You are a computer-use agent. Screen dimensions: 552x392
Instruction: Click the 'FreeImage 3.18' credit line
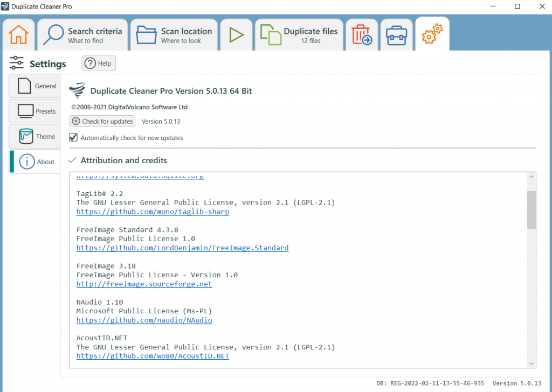click(106, 266)
